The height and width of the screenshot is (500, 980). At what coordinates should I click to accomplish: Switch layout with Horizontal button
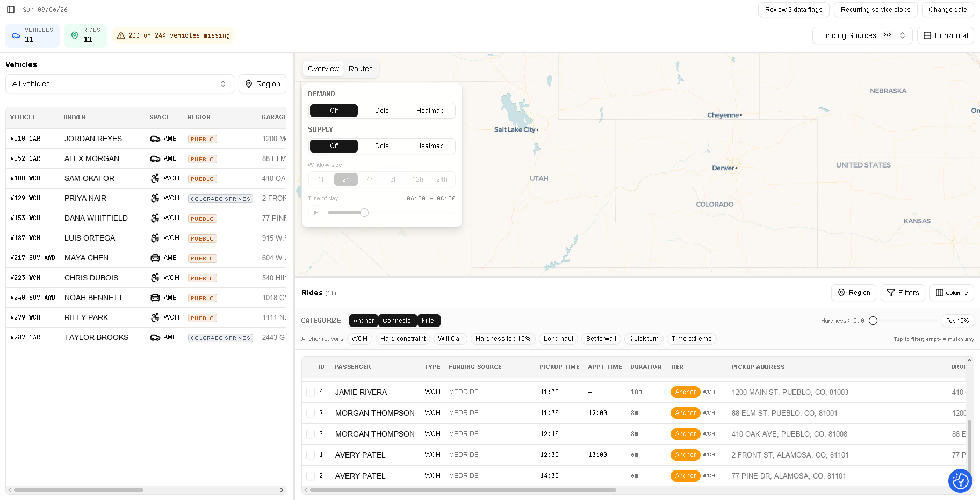tap(946, 35)
